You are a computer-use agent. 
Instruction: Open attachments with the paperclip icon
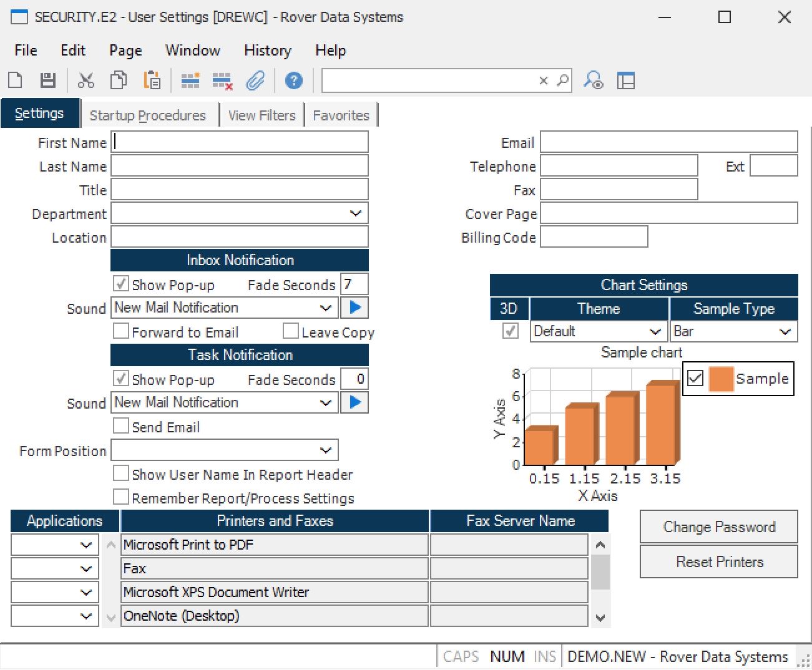point(255,80)
